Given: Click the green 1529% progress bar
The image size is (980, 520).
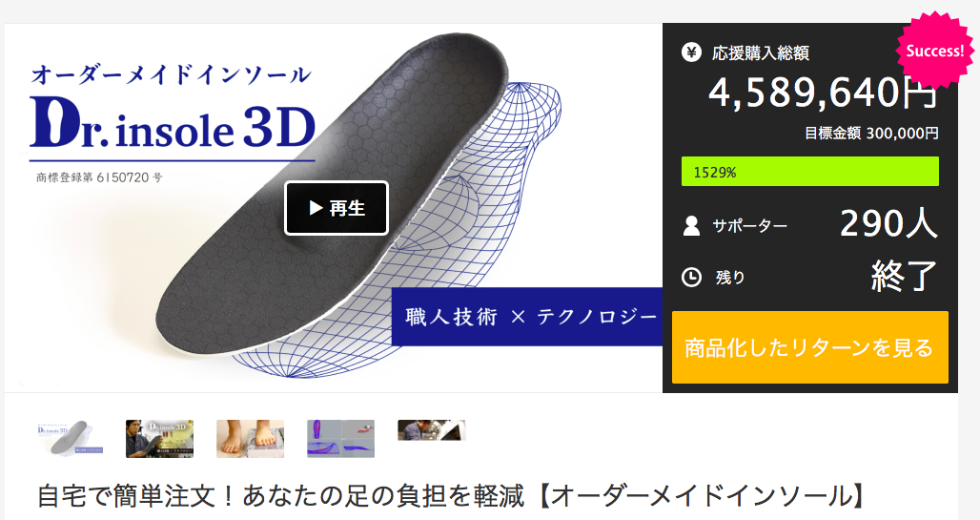Looking at the screenshot, I should pos(810,172).
